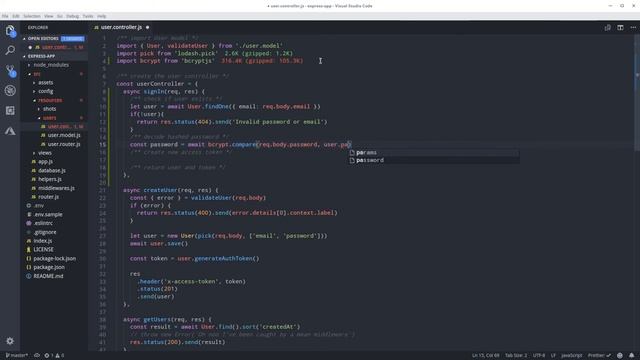Open the Edit menu
640x360 pixels.
(16, 16)
